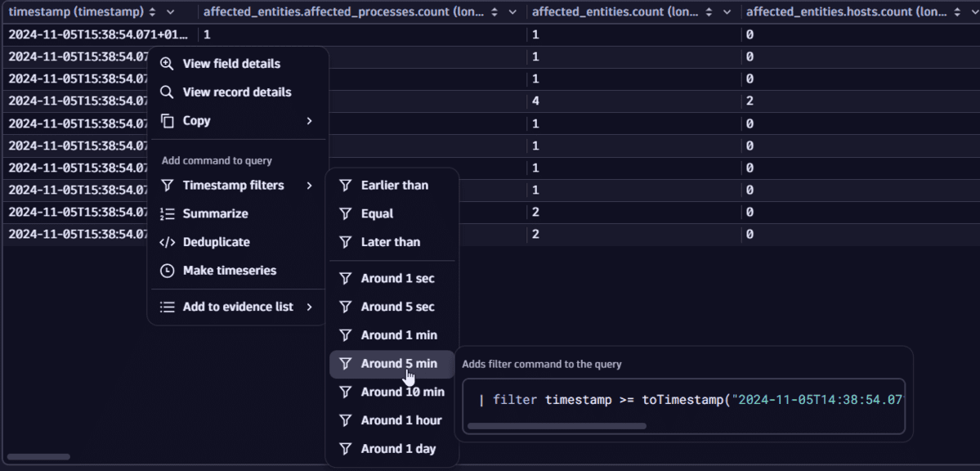Click the list icon beside Summarize
This screenshot has height=471, width=980.
pos(166,213)
